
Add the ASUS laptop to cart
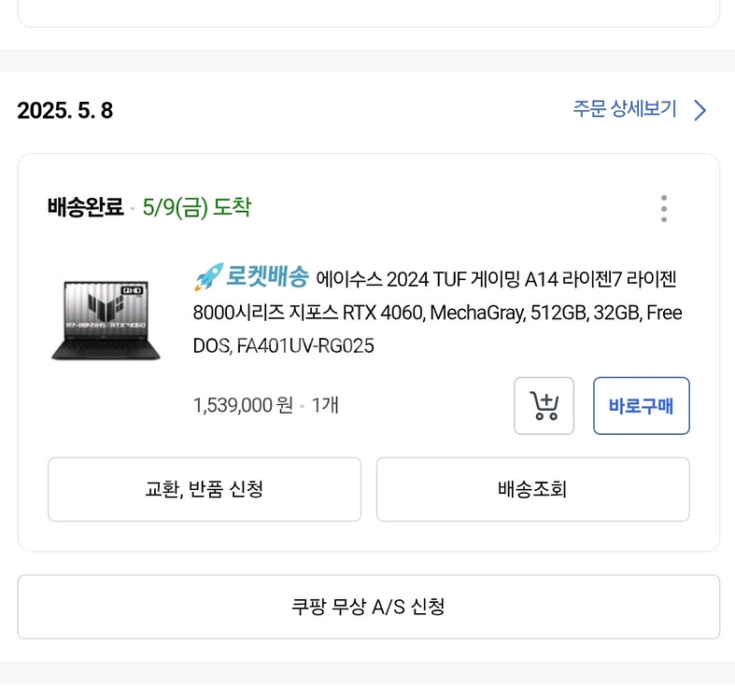(x=544, y=406)
